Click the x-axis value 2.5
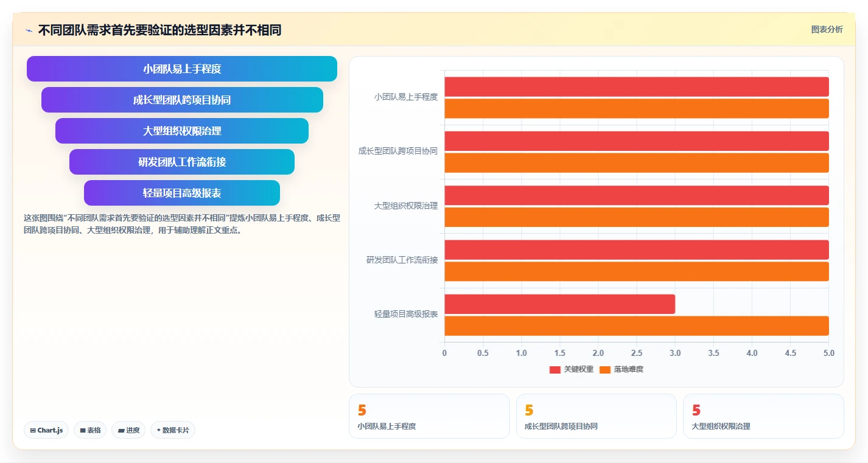 coord(637,353)
